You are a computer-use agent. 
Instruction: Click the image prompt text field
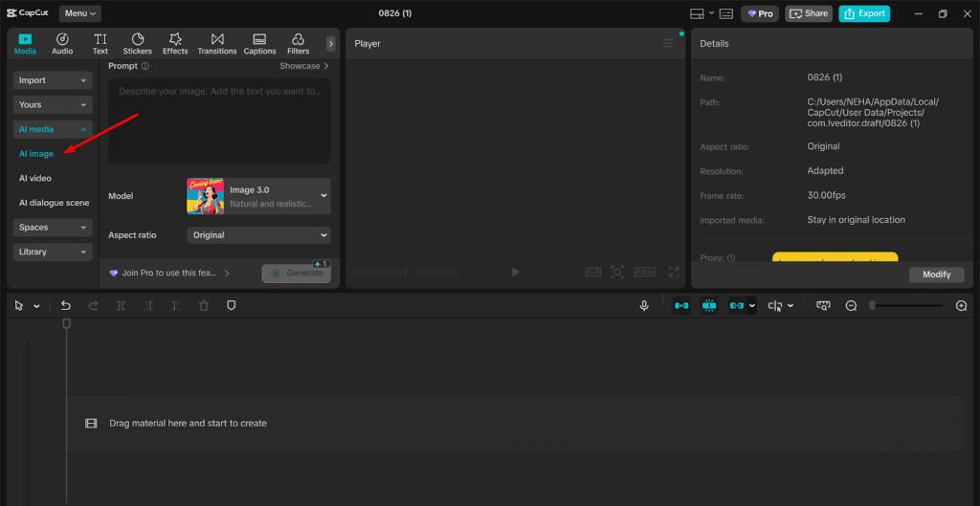click(x=219, y=120)
